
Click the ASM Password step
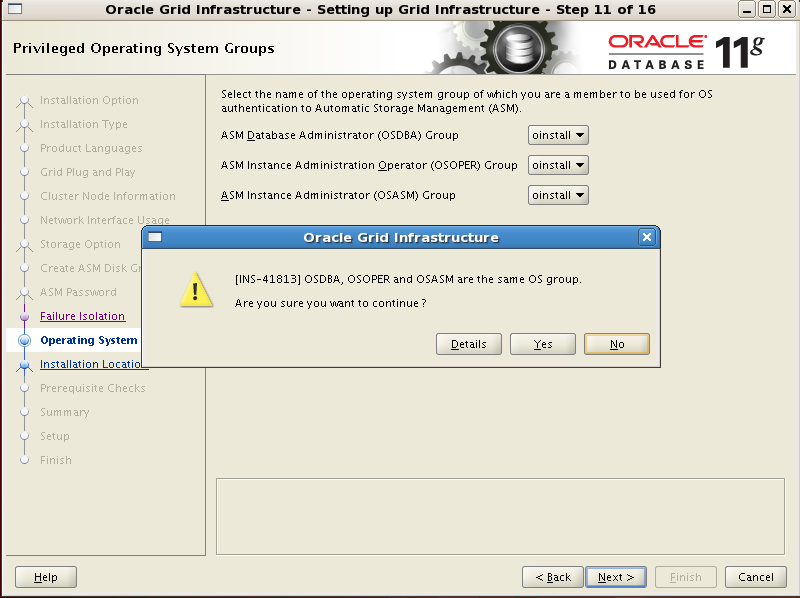78,292
